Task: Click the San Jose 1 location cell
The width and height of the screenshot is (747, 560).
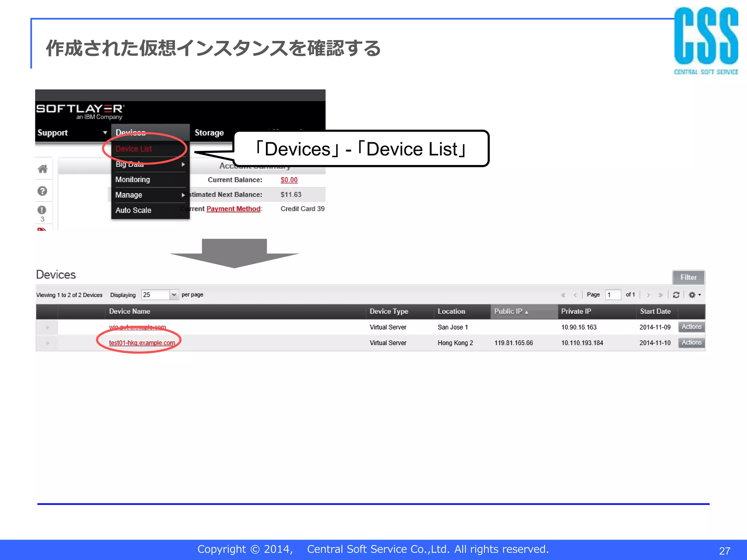Action: (453, 327)
